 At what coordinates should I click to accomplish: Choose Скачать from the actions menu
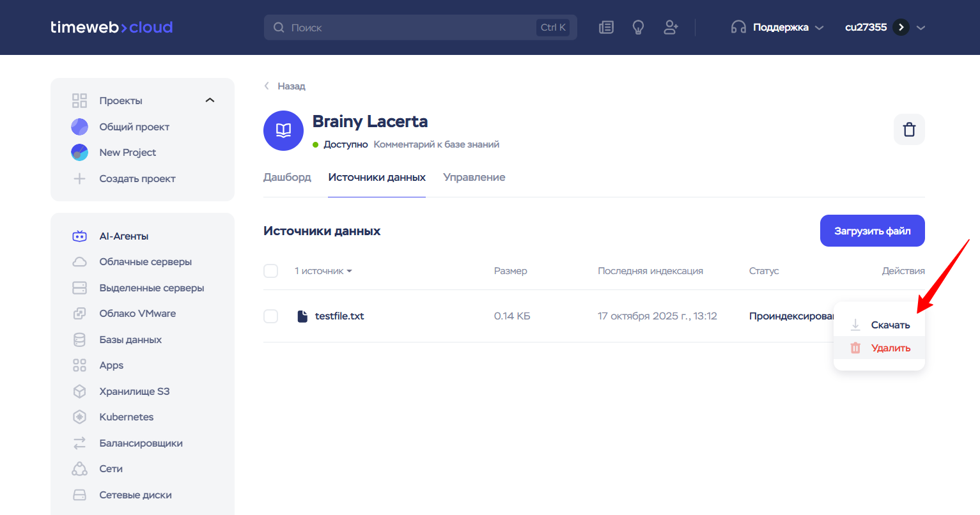click(x=889, y=325)
